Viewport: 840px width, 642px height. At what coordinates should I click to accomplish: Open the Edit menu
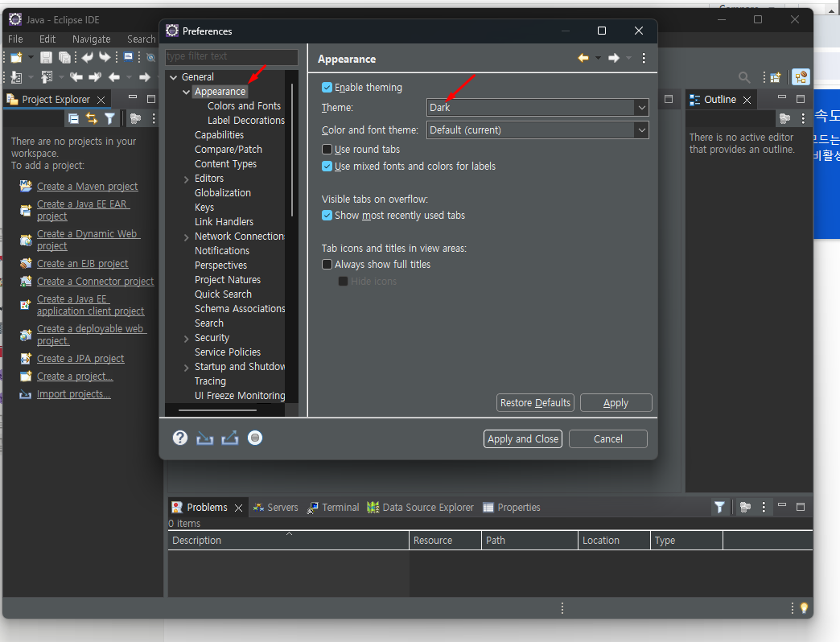pyautogui.click(x=47, y=39)
